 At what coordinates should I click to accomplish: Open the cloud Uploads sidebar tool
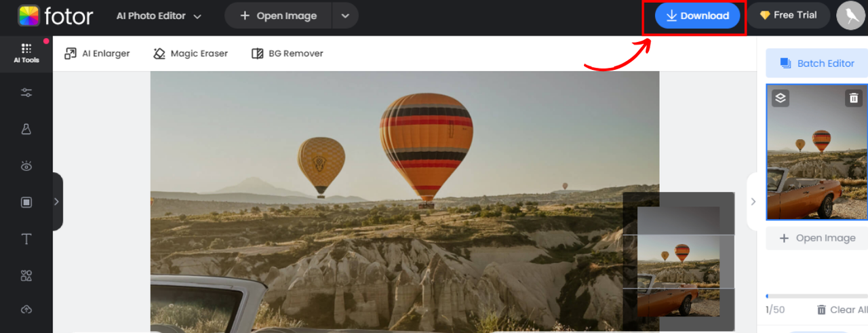26,309
